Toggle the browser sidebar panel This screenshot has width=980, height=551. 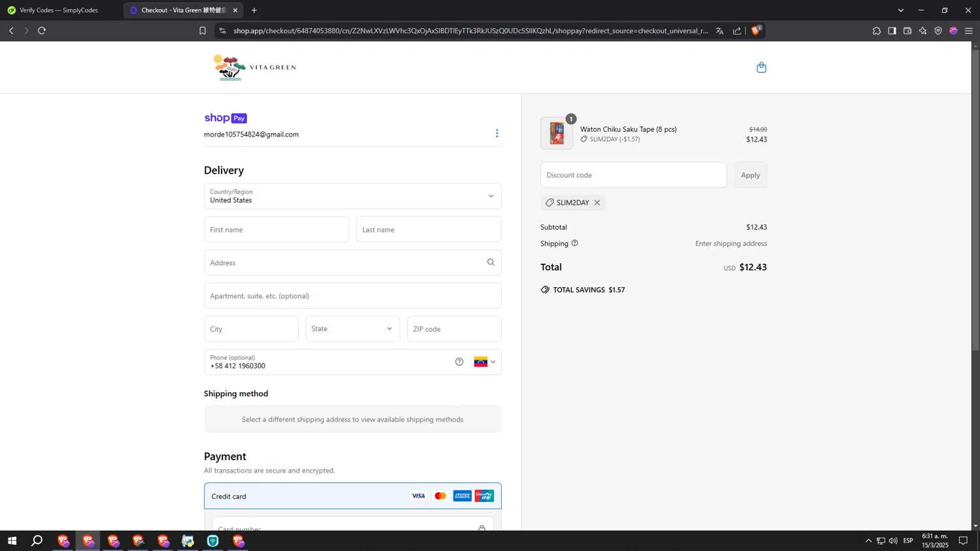pyautogui.click(x=892, y=31)
